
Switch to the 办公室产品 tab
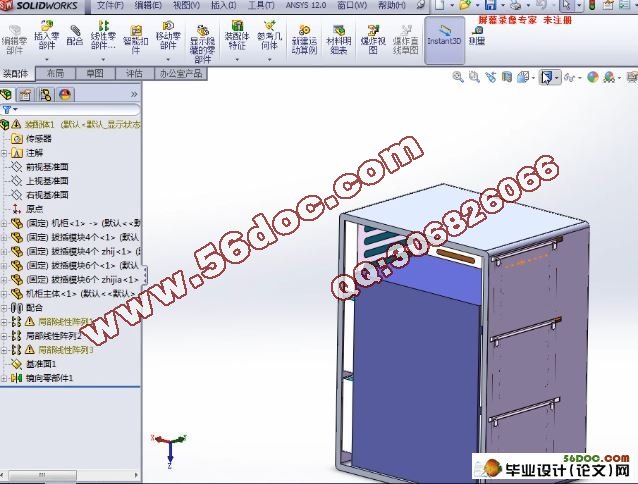[181, 73]
